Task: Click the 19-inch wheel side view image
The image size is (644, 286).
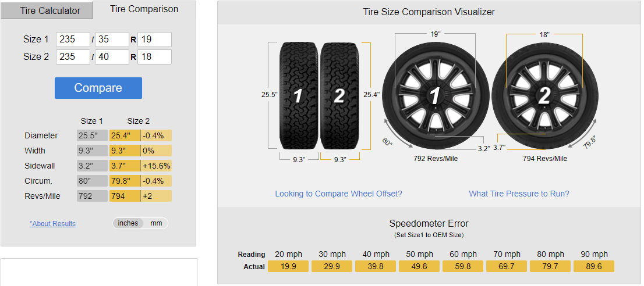Action: tap(434, 95)
